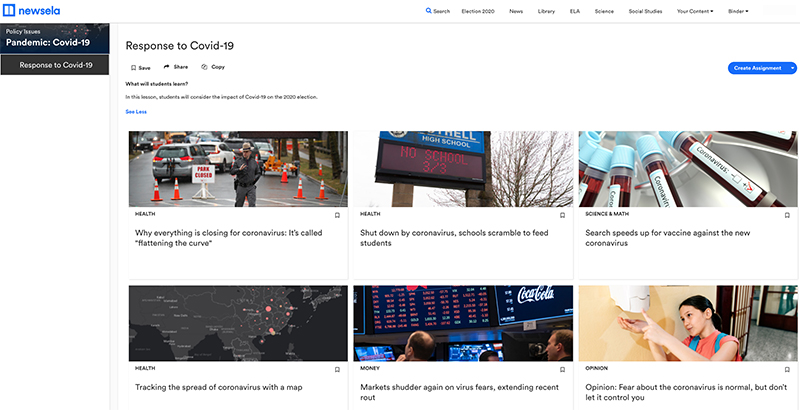Click the stock exchange screens thumbnail
Viewport: 800px width, 410px height.
click(463, 323)
